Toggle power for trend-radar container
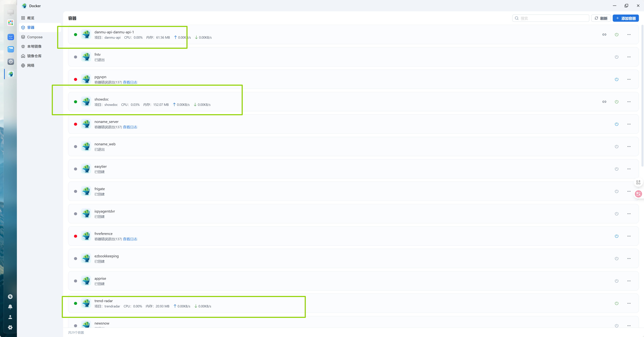This screenshot has height=337, width=644. click(616, 303)
